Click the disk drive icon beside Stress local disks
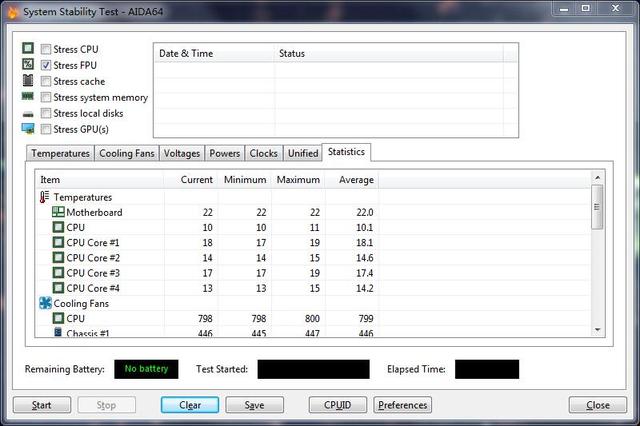The image size is (640, 426). click(28, 114)
